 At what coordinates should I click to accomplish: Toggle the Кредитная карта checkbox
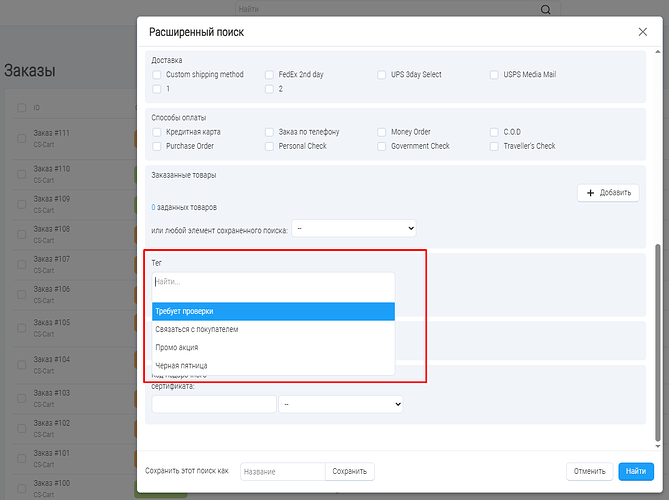click(x=157, y=132)
